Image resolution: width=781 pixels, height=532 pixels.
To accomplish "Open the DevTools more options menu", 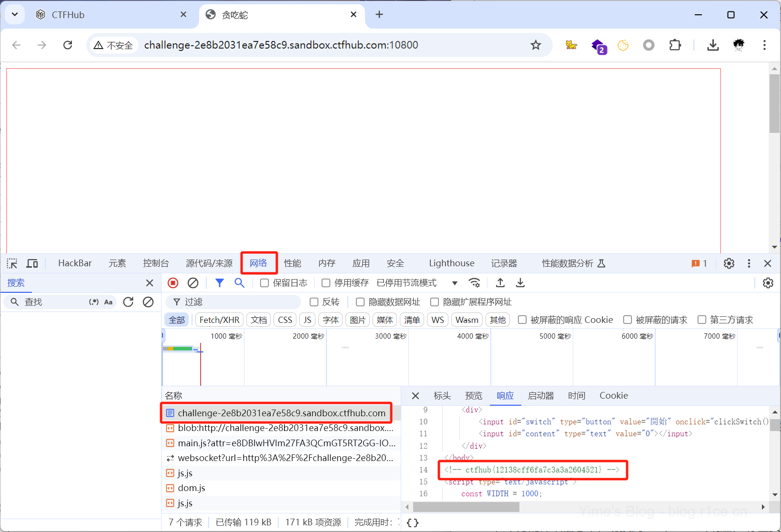I will (x=749, y=263).
